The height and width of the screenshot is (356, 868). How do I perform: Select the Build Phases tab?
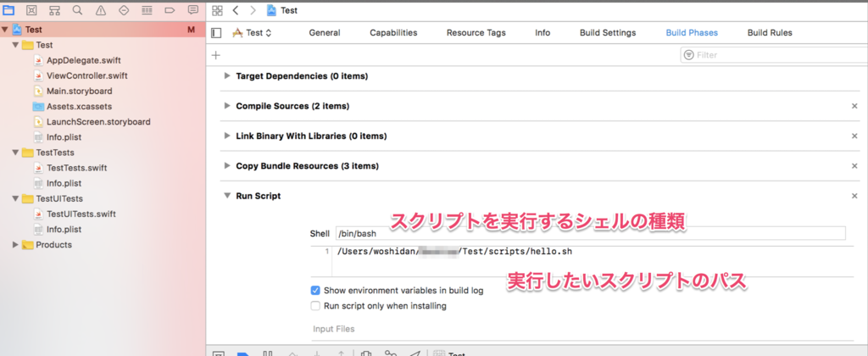[692, 33]
